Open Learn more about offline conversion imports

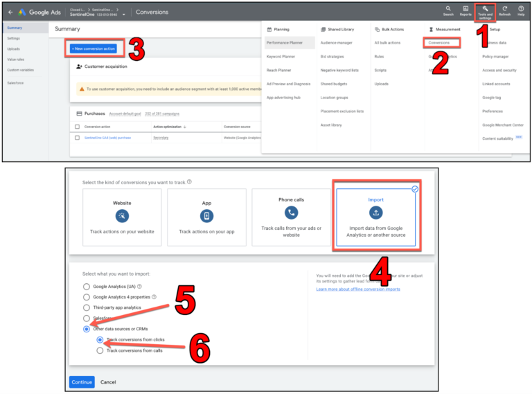(x=357, y=289)
